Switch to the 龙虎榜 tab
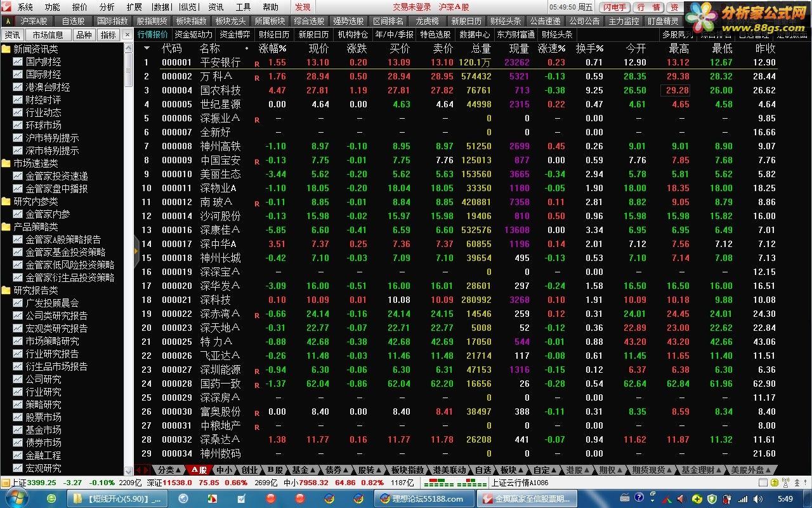 (428, 21)
